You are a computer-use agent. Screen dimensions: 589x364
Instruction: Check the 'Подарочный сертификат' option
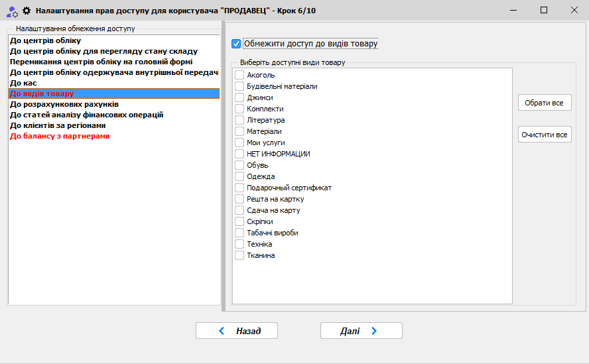(239, 188)
